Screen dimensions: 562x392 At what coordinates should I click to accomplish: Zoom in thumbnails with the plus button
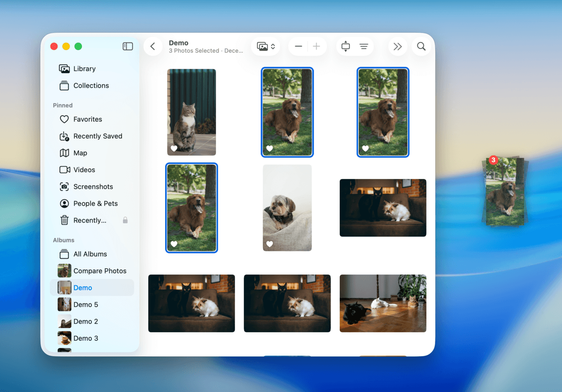pyautogui.click(x=317, y=46)
